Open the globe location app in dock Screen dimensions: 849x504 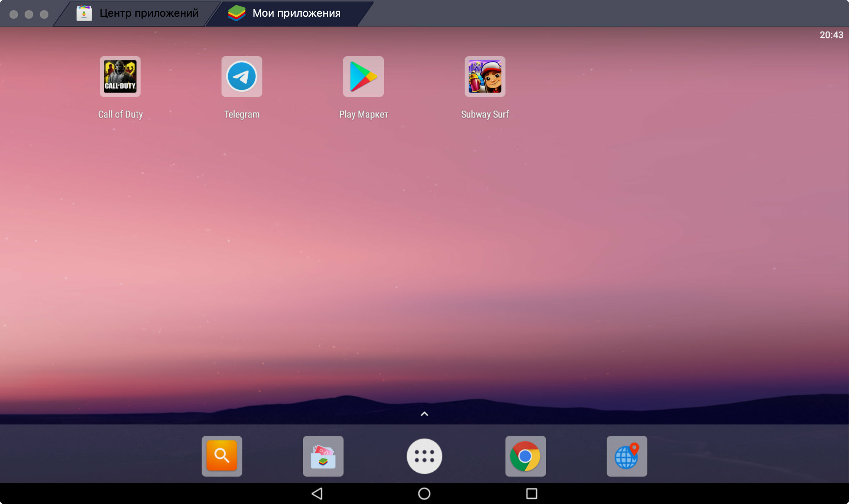[x=627, y=456]
